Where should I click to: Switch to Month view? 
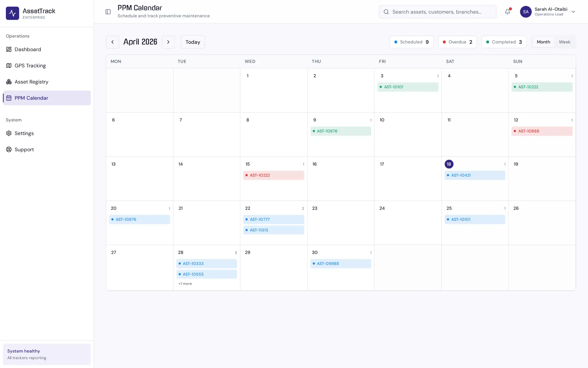click(543, 42)
